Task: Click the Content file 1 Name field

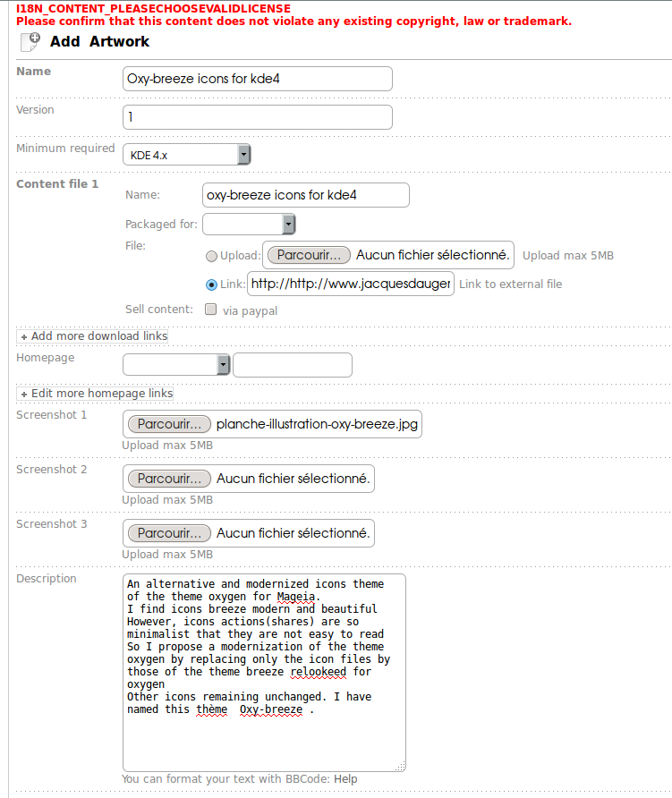Action: point(305,195)
